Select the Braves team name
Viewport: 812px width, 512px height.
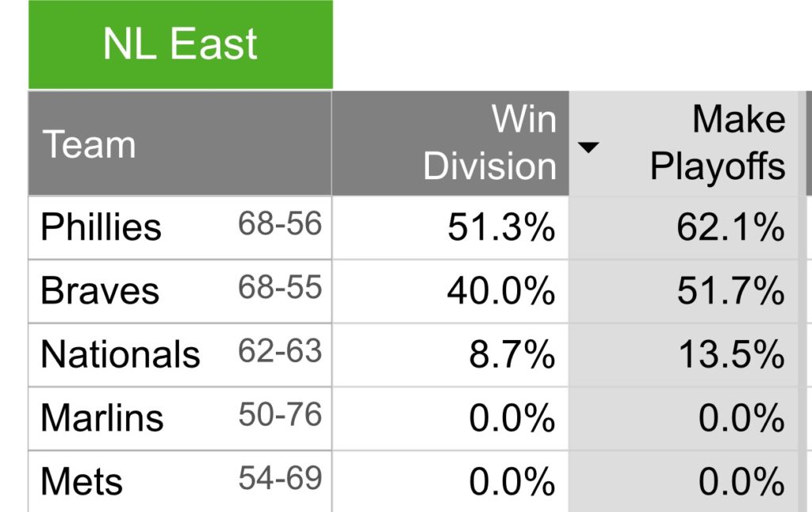(100, 291)
